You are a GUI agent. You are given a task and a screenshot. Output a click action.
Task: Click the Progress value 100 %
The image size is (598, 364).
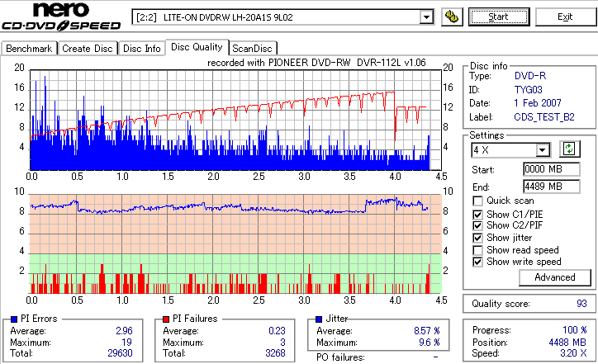[x=575, y=330]
